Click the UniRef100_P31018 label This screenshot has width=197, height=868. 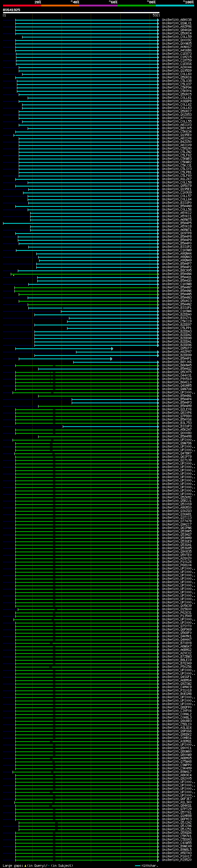(177, 690)
